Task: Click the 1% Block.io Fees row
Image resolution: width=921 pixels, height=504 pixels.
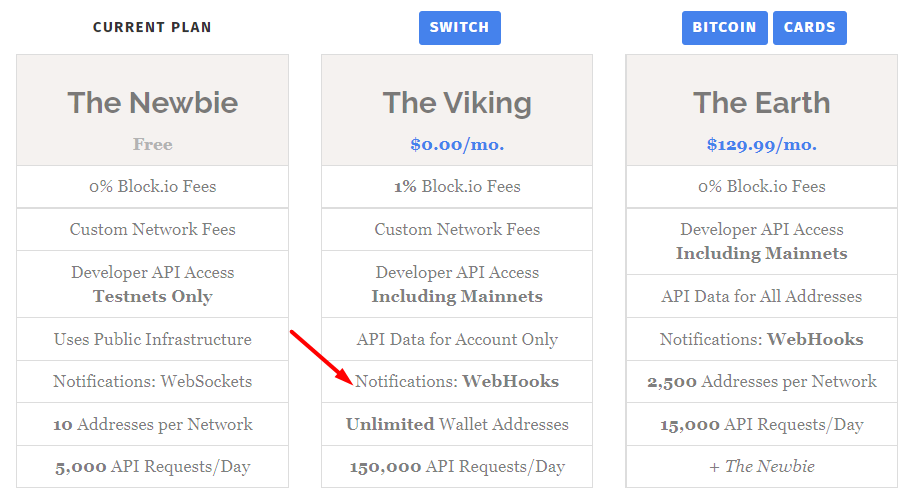Action: tap(457, 186)
